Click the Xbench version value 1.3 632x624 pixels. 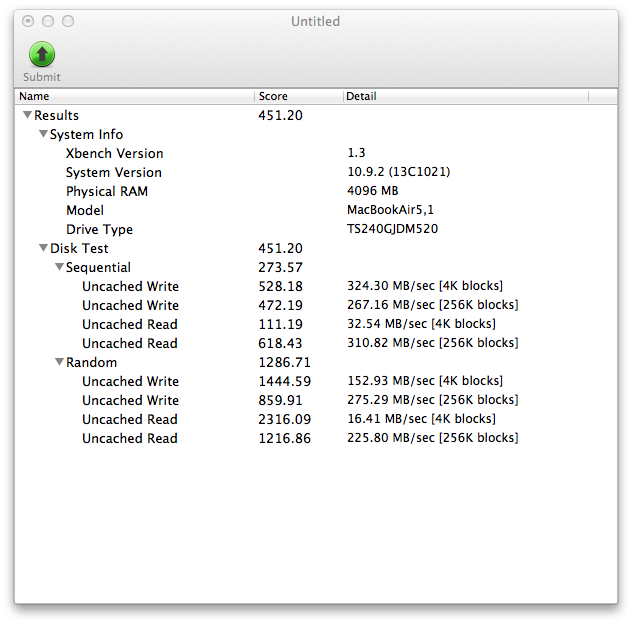click(356, 153)
